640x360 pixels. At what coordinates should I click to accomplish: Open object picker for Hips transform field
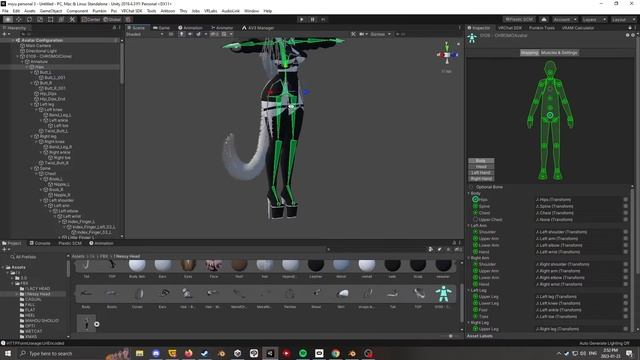click(x=625, y=200)
